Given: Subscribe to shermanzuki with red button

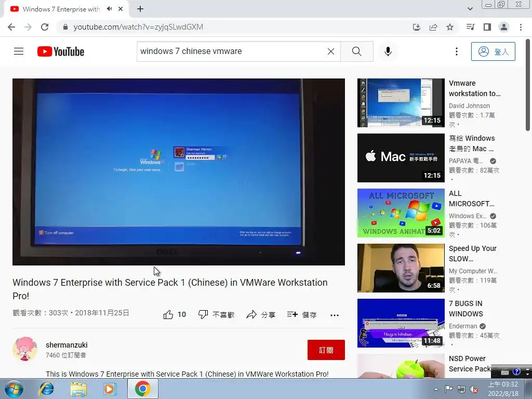Looking at the screenshot, I should (x=326, y=350).
